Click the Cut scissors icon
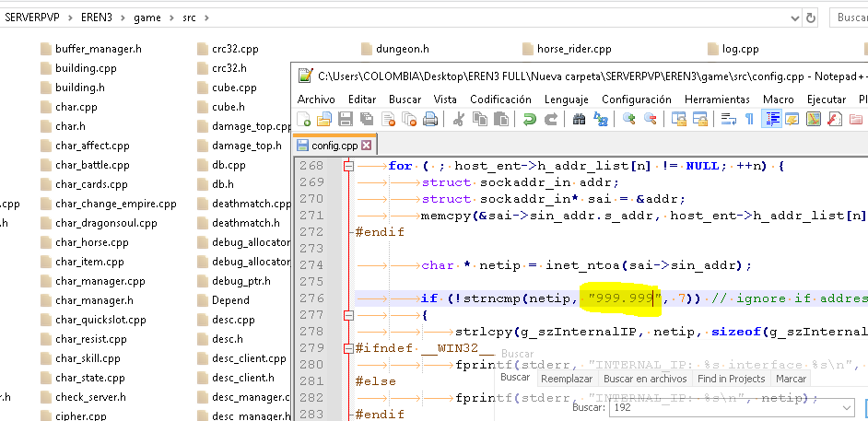 (x=458, y=119)
